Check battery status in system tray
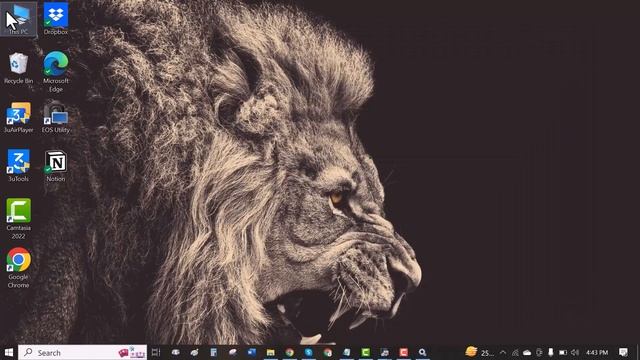This screenshot has width=640, height=360. pos(563,353)
